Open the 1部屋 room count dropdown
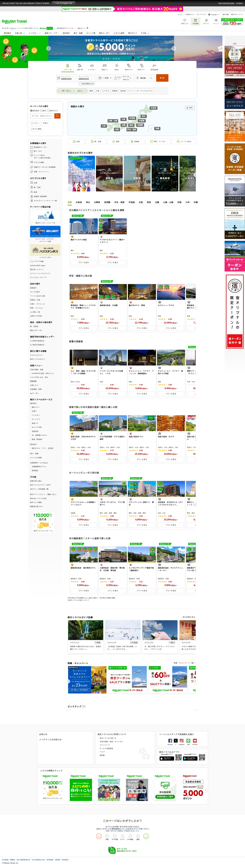Image resolution: width=245 pixels, height=868 pixels. point(105,78)
